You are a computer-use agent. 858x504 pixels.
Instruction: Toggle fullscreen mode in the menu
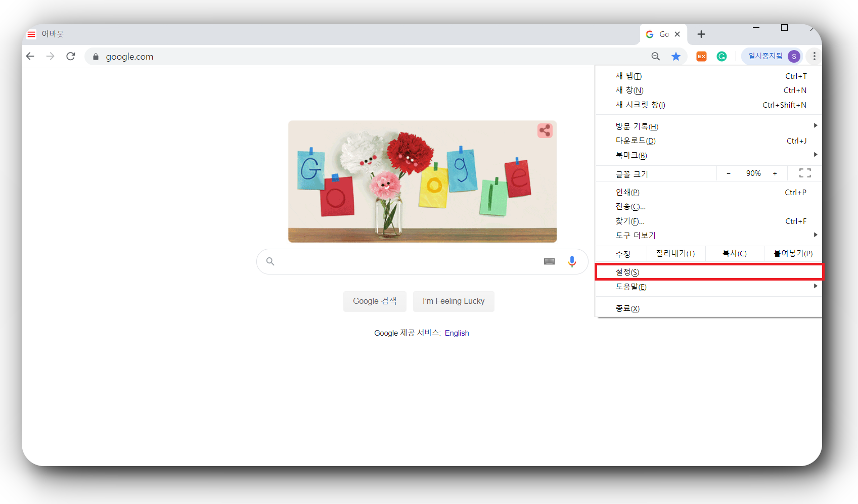click(x=805, y=173)
